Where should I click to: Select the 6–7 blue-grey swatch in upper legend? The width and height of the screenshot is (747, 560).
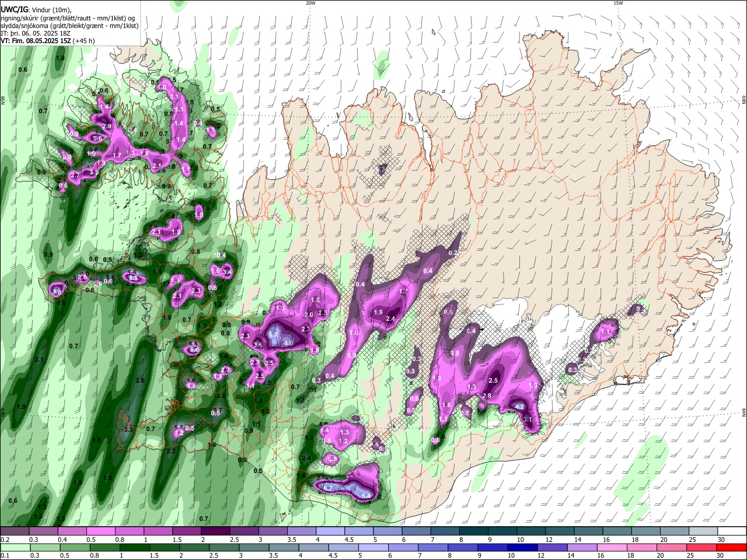click(417, 531)
